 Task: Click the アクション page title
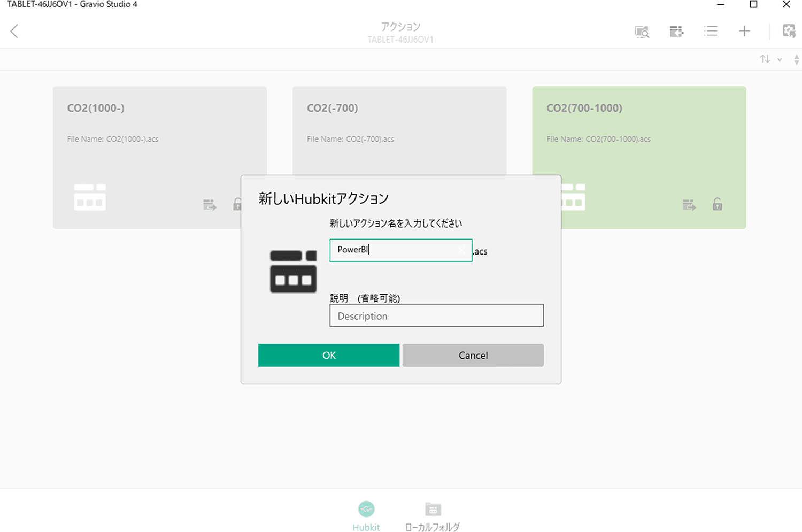pyautogui.click(x=400, y=26)
